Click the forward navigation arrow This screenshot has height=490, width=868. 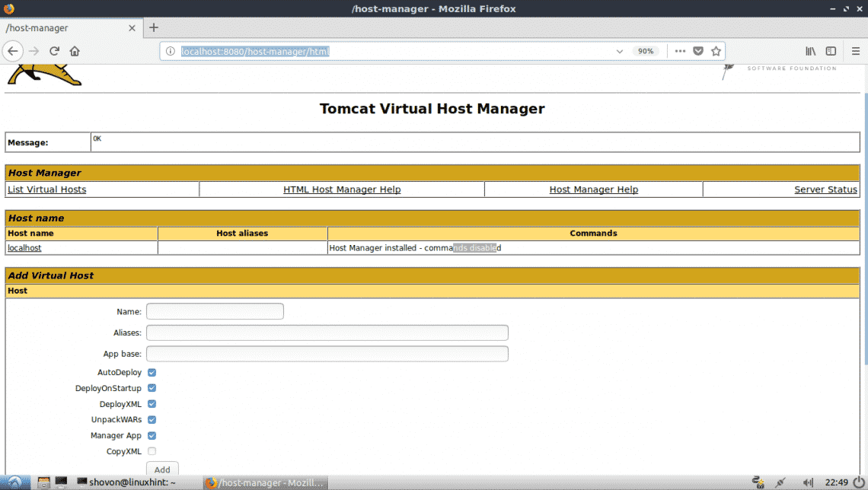(x=34, y=51)
